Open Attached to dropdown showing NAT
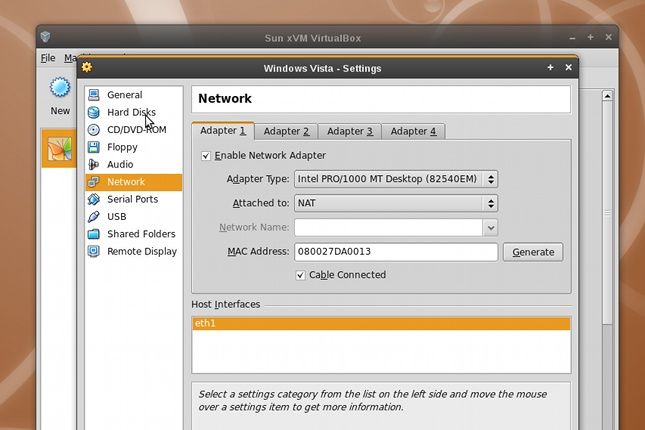 pos(396,203)
